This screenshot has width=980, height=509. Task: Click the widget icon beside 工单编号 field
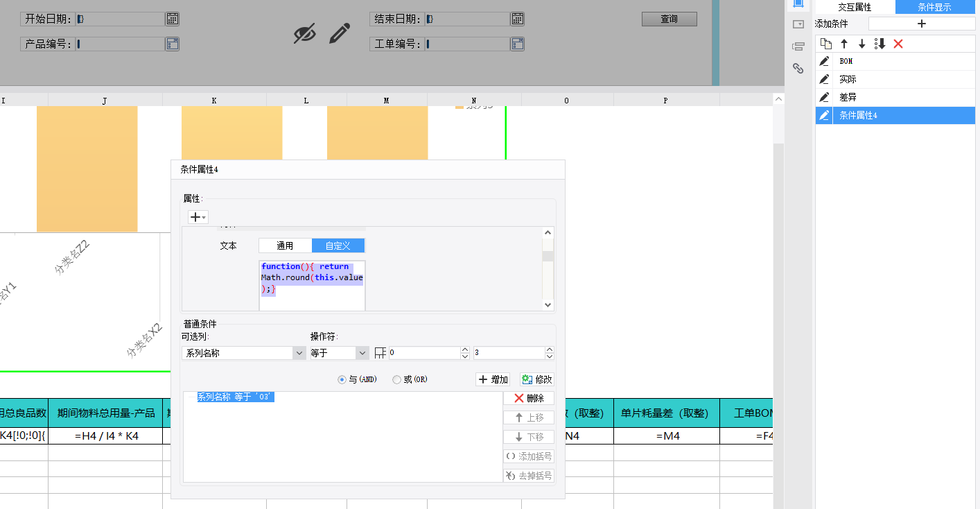pos(517,44)
